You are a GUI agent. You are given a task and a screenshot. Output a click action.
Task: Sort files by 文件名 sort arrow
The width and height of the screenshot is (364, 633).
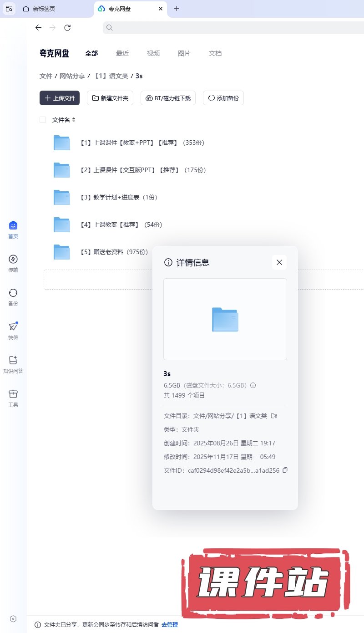[x=74, y=120]
